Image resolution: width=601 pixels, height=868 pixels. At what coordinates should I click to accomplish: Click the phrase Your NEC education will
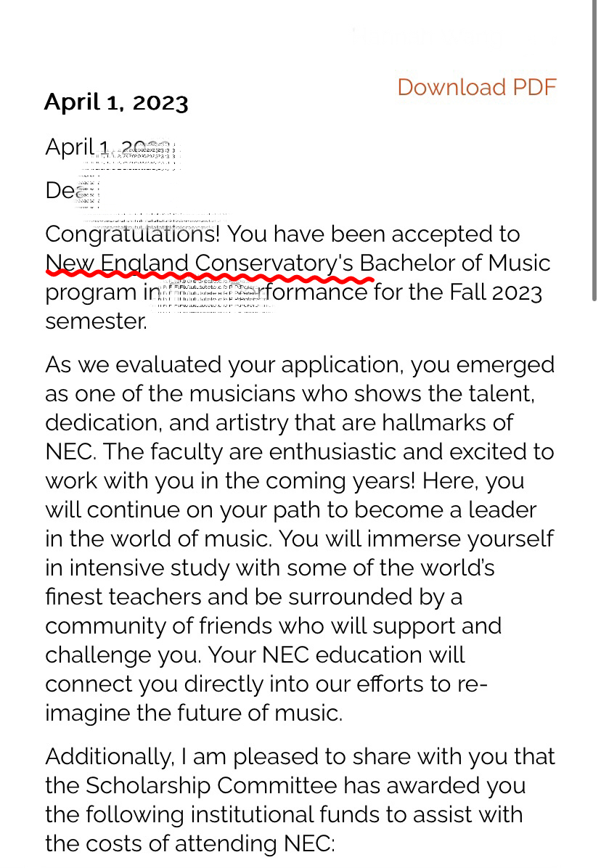click(336, 655)
